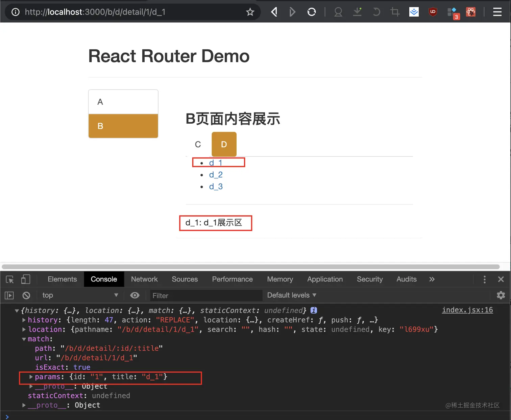Expand the last __proto__: Object row
The height and width of the screenshot is (420, 511).
click(24, 405)
